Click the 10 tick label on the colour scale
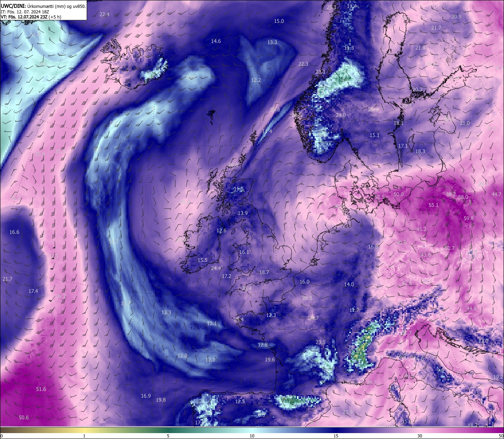 point(252,436)
